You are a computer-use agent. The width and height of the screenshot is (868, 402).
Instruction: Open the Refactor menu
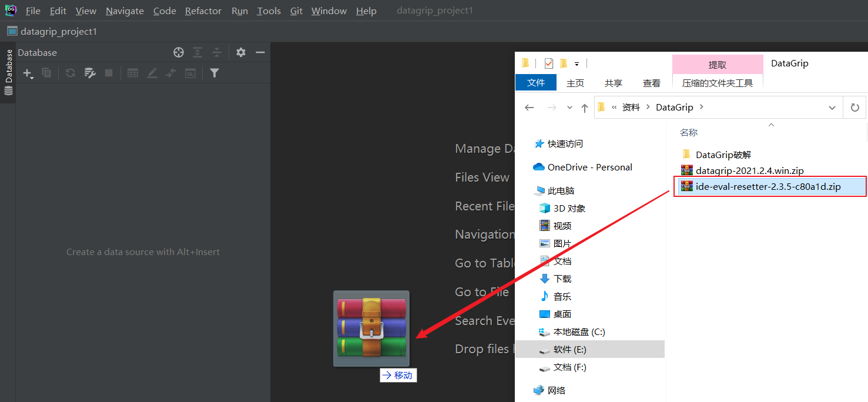[x=203, y=11]
